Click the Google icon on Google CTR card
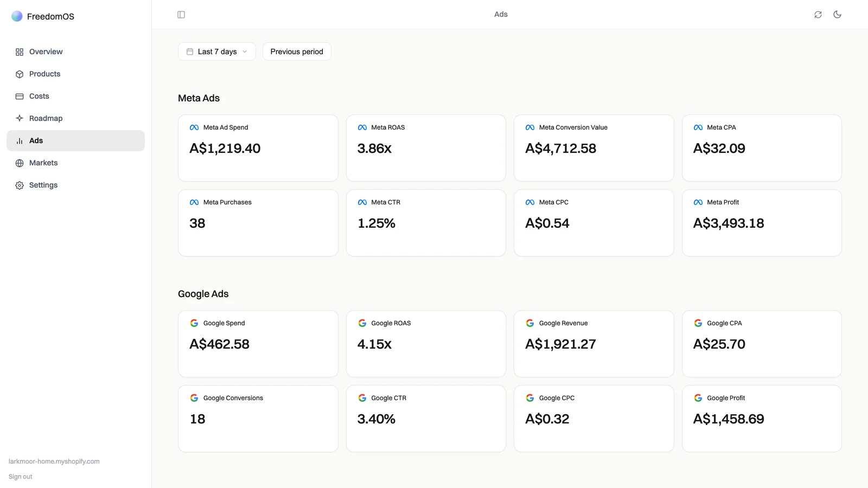The height and width of the screenshot is (488, 868). click(362, 398)
